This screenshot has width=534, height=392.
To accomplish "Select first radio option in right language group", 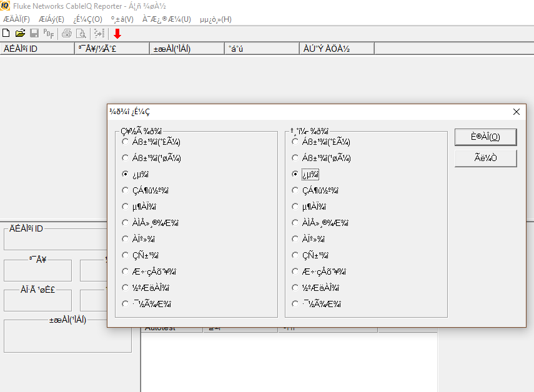I will coord(321,142).
